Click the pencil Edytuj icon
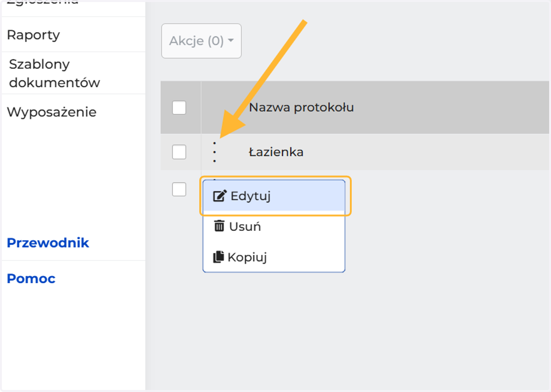This screenshot has height=392, width=551. point(220,196)
